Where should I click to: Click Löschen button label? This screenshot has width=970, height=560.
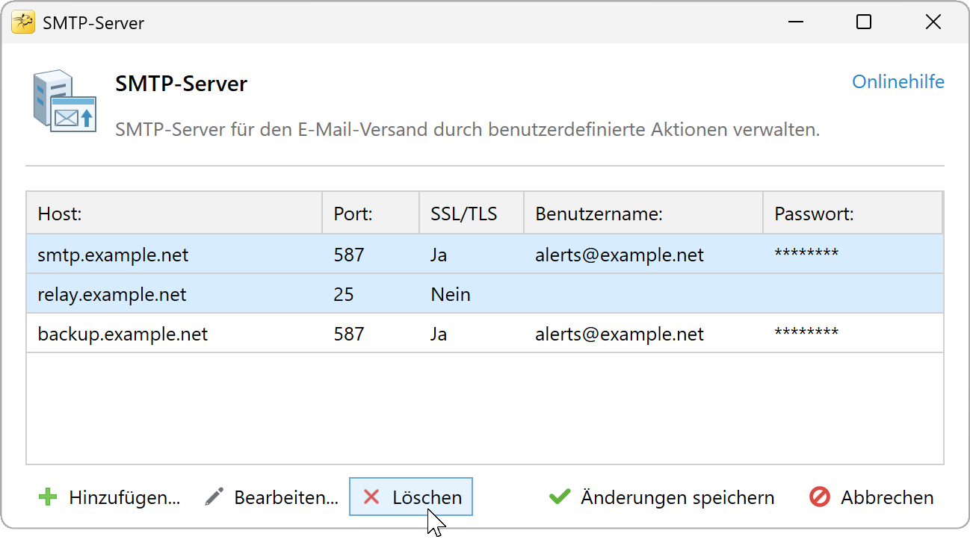(427, 497)
